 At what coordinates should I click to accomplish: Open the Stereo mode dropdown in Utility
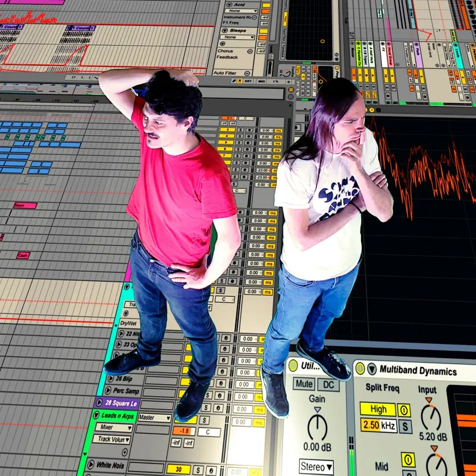click(316, 466)
